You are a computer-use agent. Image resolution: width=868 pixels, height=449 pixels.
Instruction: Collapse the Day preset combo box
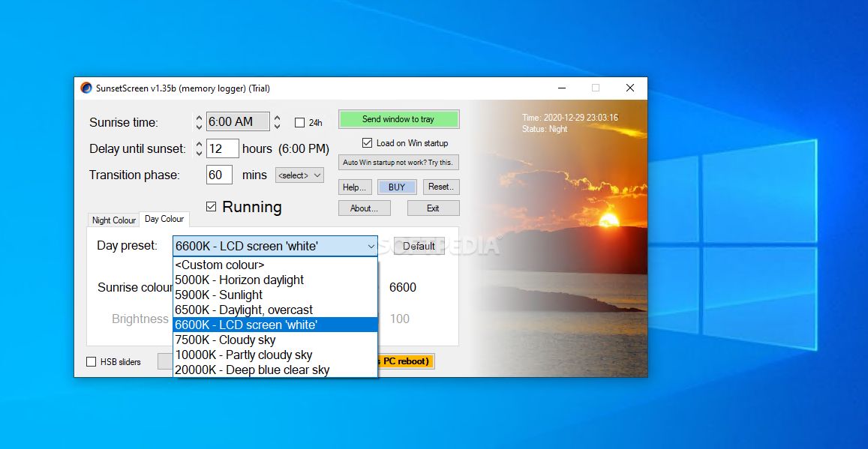(x=371, y=247)
